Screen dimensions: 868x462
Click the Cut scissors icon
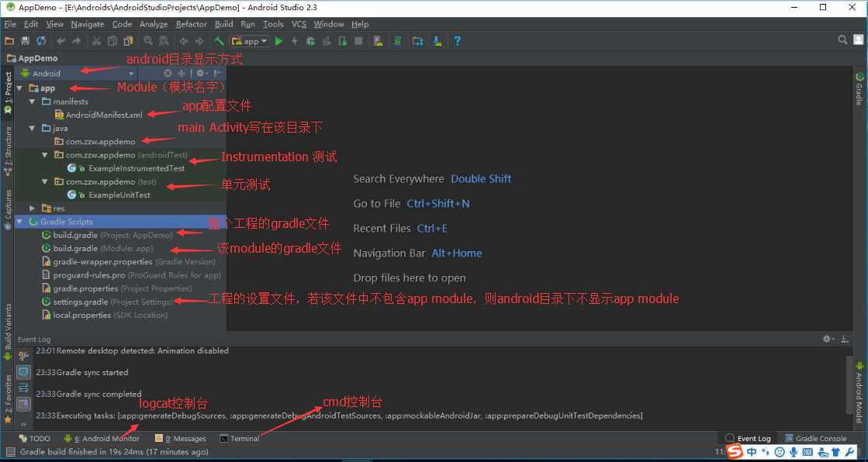[96, 41]
